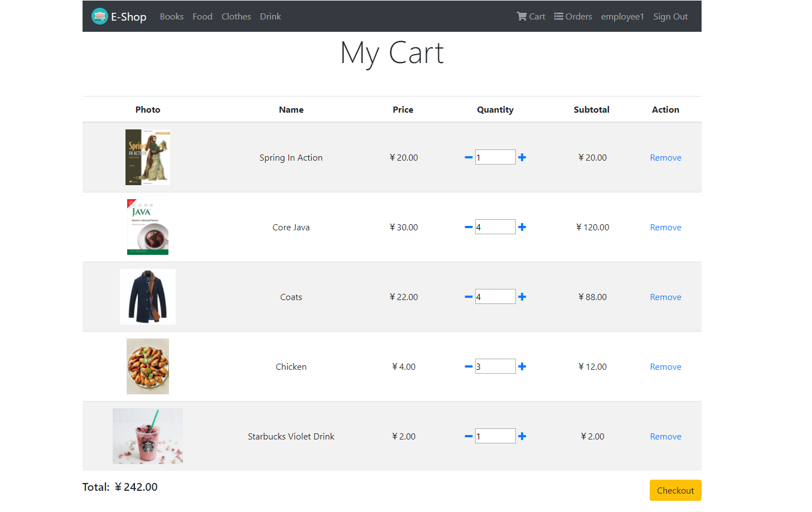Open the Clothes category
Viewport: 812px width, 512px height.
[x=236, y=16]
